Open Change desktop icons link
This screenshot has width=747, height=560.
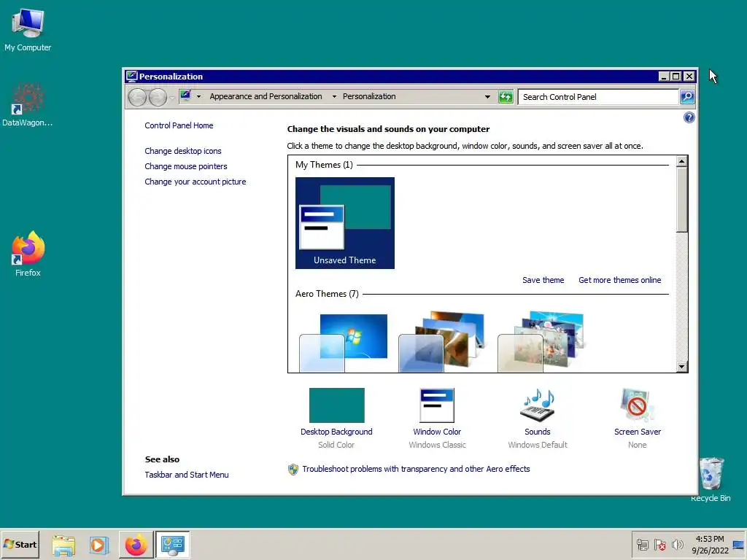pos(183,151)
